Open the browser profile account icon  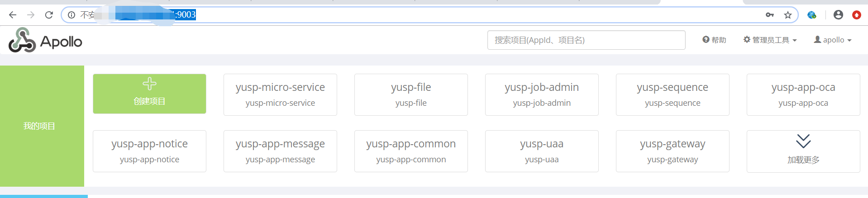click(838, 15)
